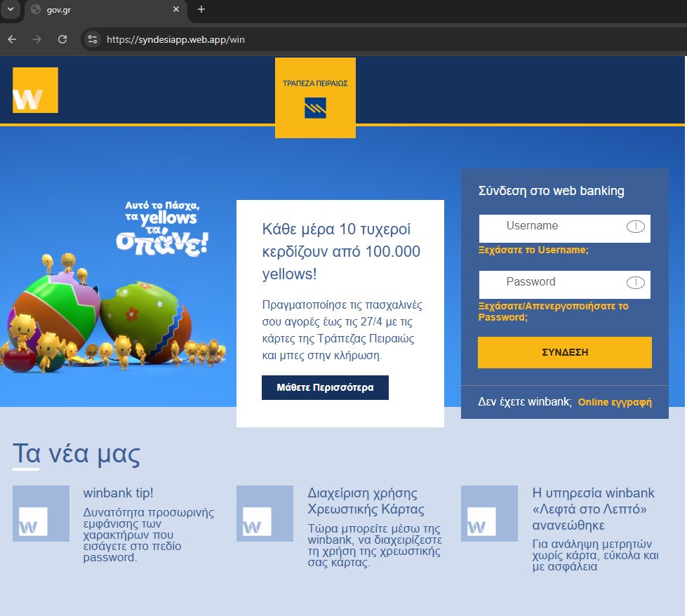Open a new browser tab with the plus icon
This screenshot has height=616, width=687.
201,9
